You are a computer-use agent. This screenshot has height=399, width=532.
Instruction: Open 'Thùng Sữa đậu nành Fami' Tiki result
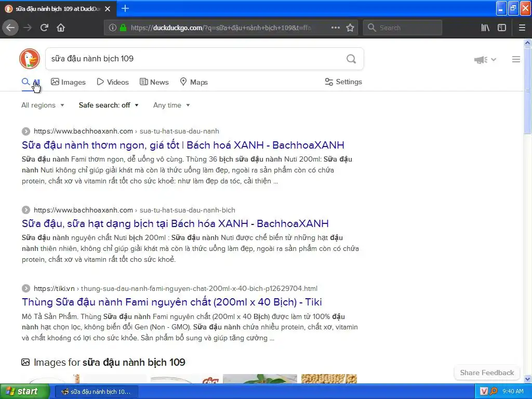171,302
